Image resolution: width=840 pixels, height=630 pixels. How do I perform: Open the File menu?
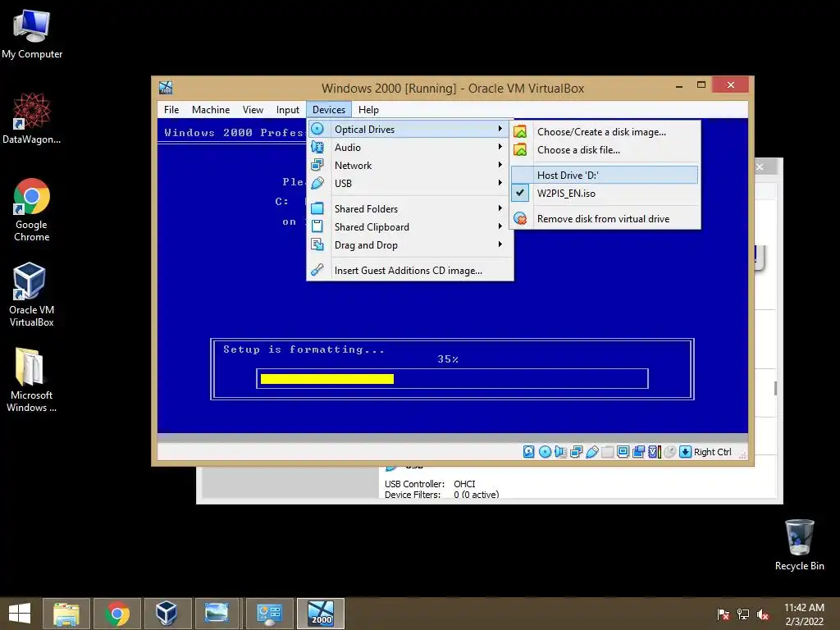[171, 110]
